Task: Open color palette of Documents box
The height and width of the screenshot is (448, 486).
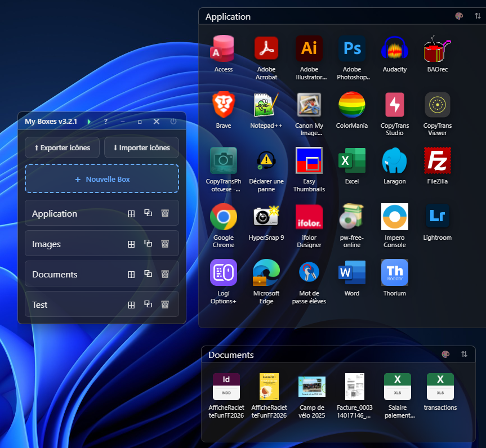Action: point(445,354)
